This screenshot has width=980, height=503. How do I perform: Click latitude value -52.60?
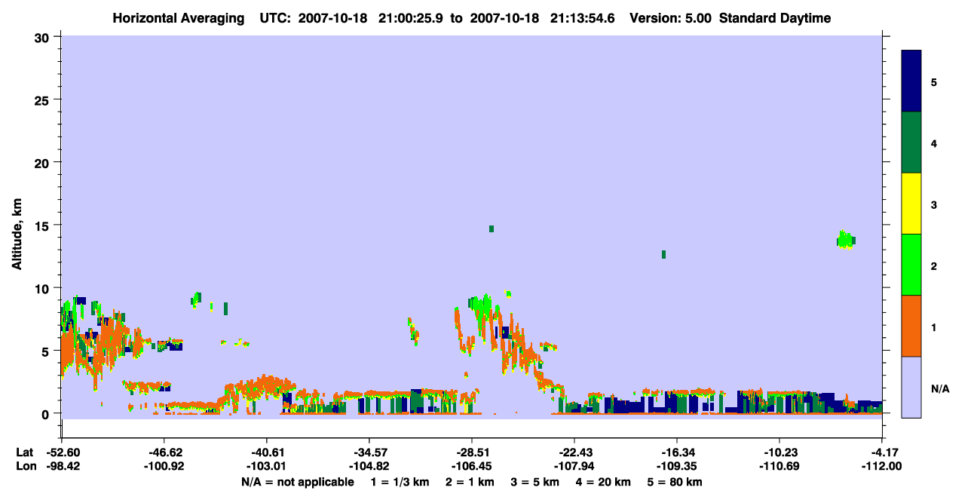[x=62, y=452]
